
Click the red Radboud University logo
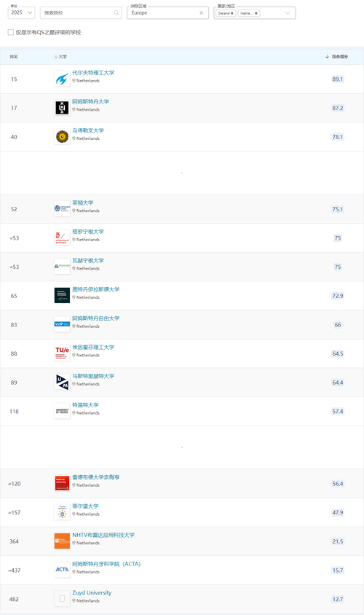pyautogui.click(x=62, y=483)
